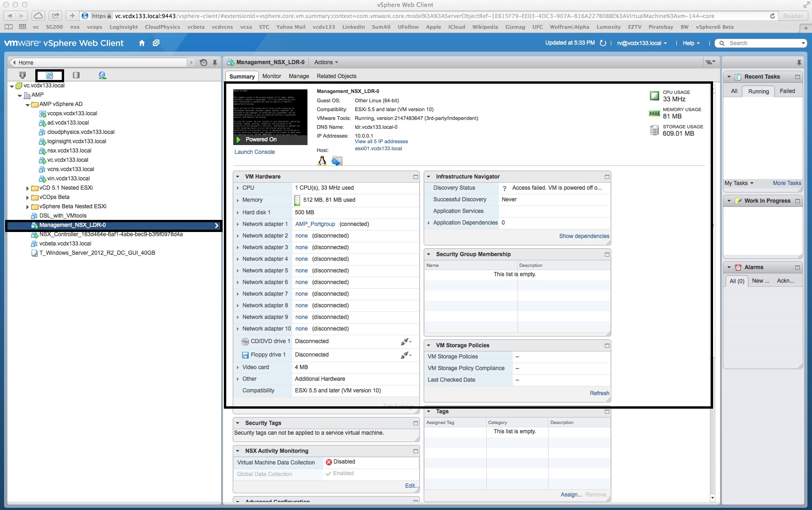Maximize the VM Hardware panel

(x=415, y=177)
